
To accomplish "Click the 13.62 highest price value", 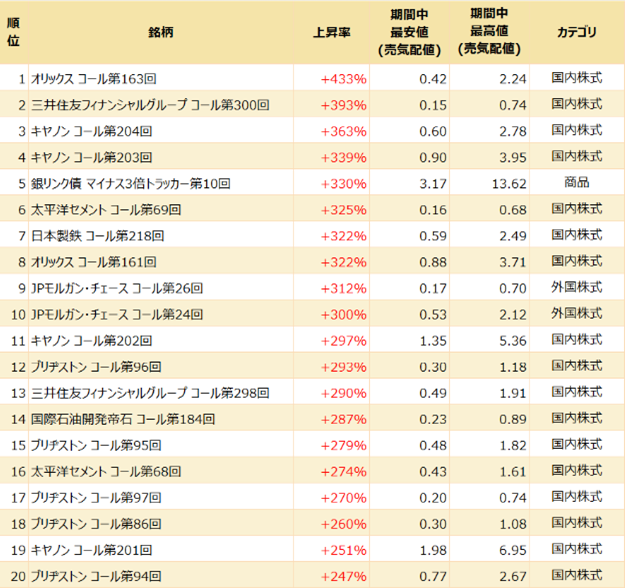I will [x=509, y=183].
